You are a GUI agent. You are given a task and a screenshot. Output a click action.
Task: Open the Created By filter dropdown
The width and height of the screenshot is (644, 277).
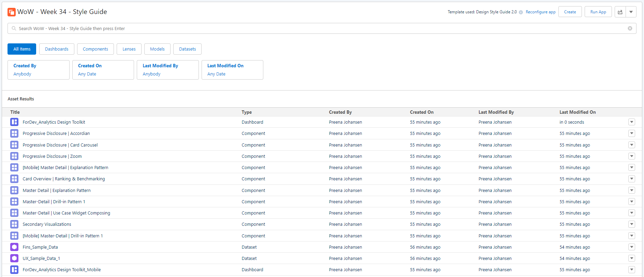pos(39,70)
